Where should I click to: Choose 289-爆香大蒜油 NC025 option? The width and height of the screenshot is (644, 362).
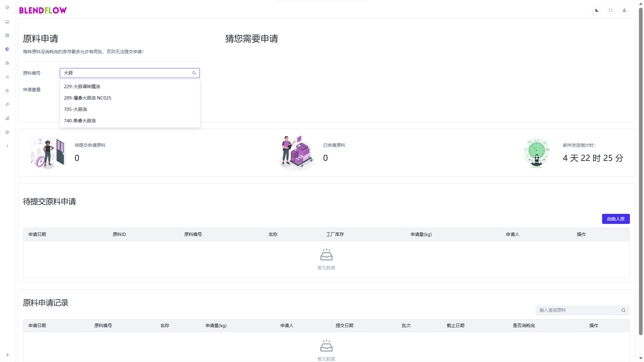(88, 98)
